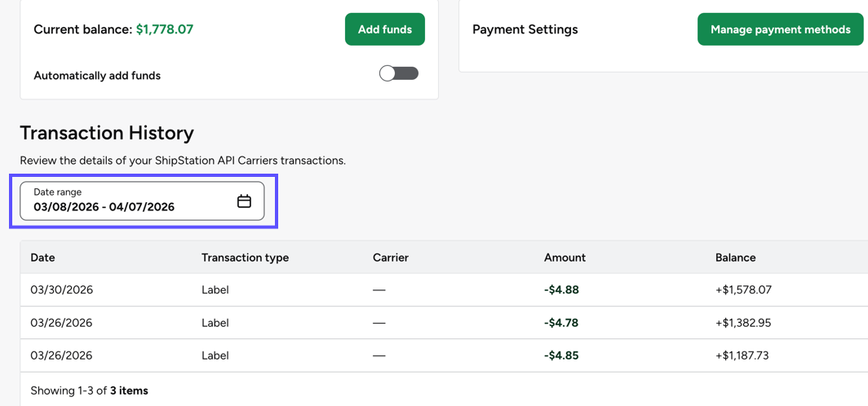Click the Transaction History heading
This screenshot has width=868, height=406.
(x=107, y=134)
